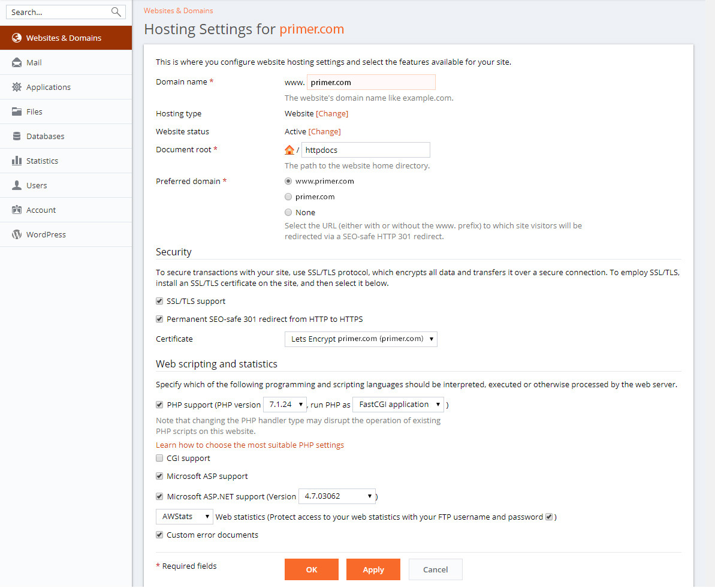The height and width of the screenshot is (588, 715).
Task: Click the WordPress logo icon
Action: coord(17,234)
